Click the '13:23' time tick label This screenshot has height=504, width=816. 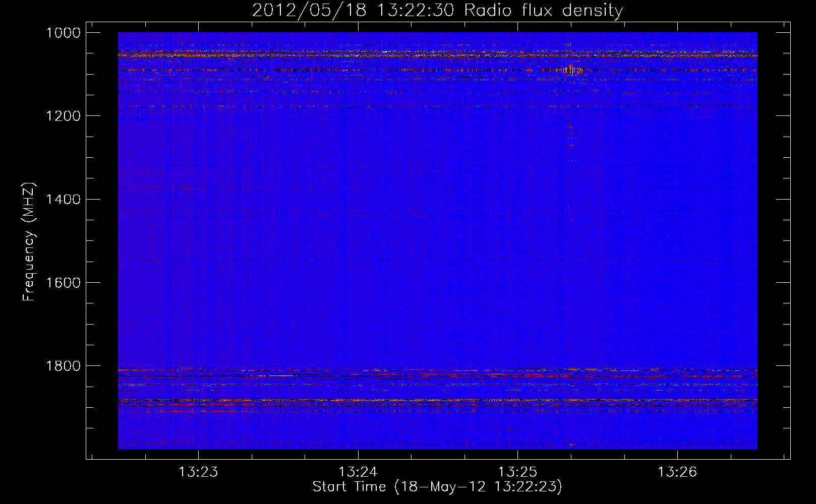pos(198,472)
